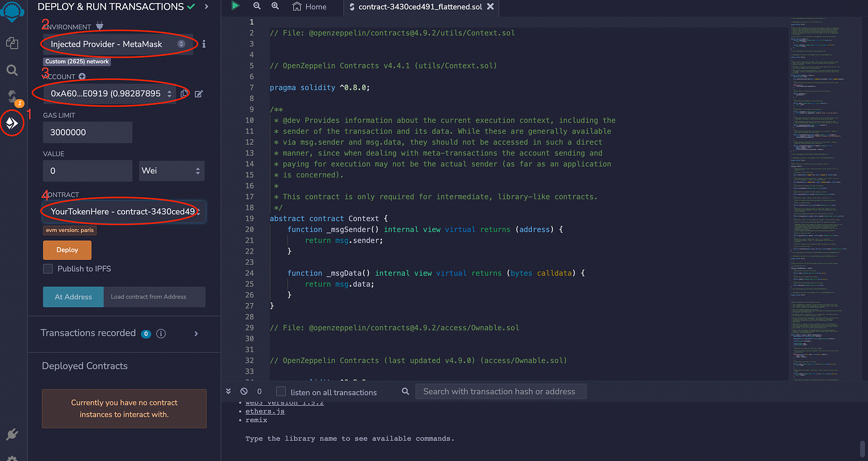Collapse the Deploy & Run panel chevron
Image resolution: width=868 pixels, height=461 pixels.
206,6
